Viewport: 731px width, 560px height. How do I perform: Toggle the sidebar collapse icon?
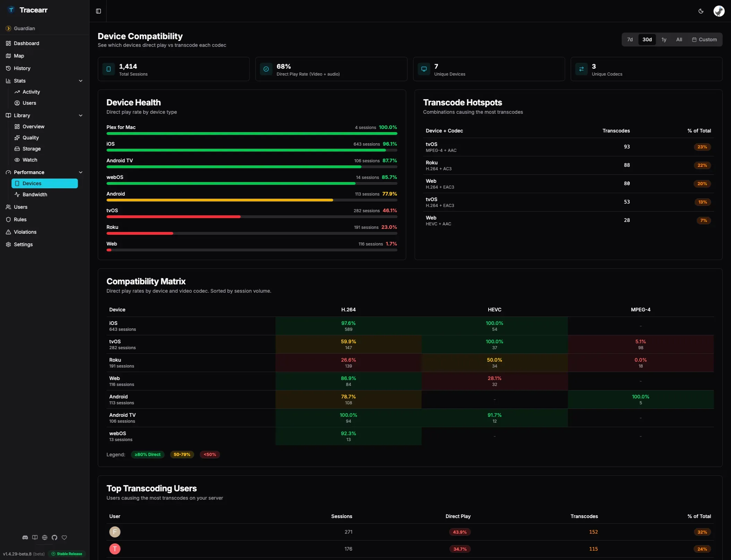coord(98,11)
